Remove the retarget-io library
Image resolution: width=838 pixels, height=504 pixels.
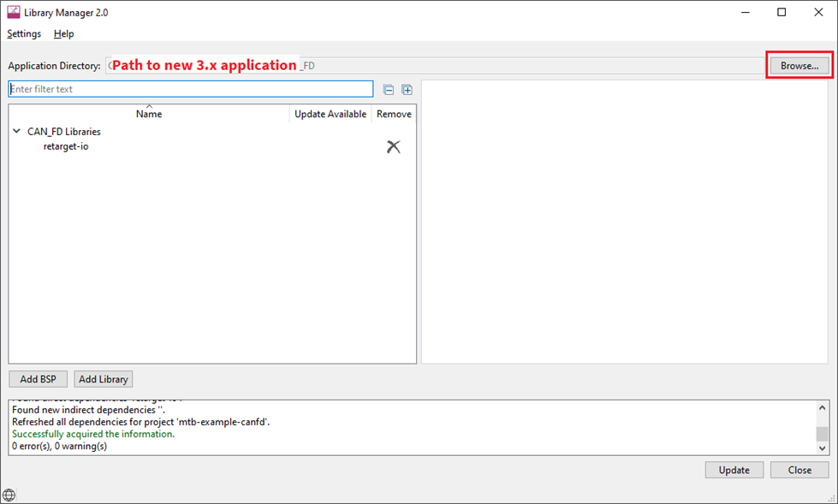(393, 146)
